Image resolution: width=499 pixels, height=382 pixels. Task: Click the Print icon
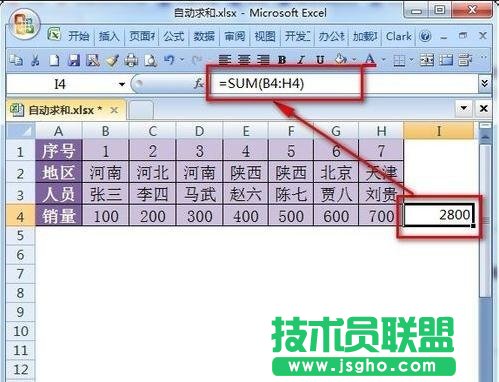[x=131, y=60]
